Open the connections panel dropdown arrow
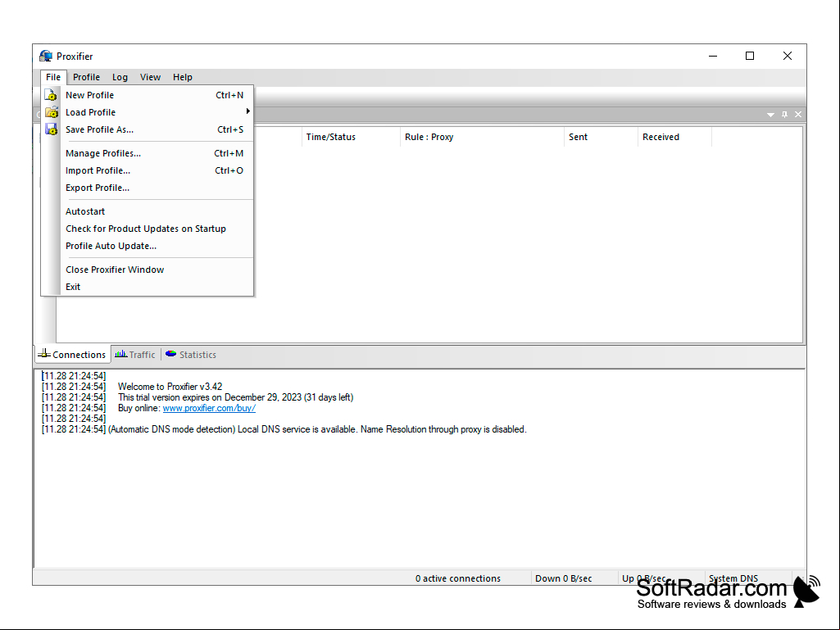 tap(770, 115)
